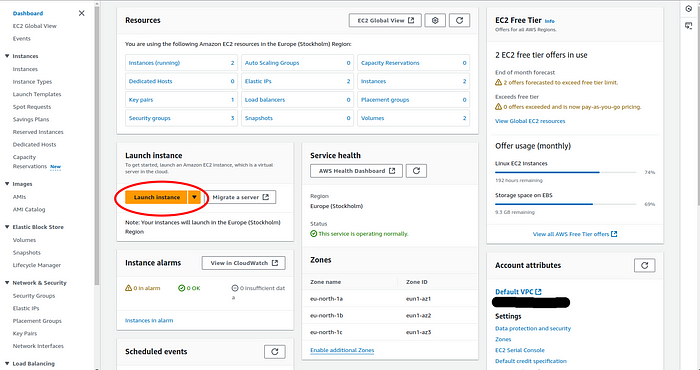Screen dimensions: 700x370
Task: Click Instances in alarm link
Action: click(x=149, y=320)
